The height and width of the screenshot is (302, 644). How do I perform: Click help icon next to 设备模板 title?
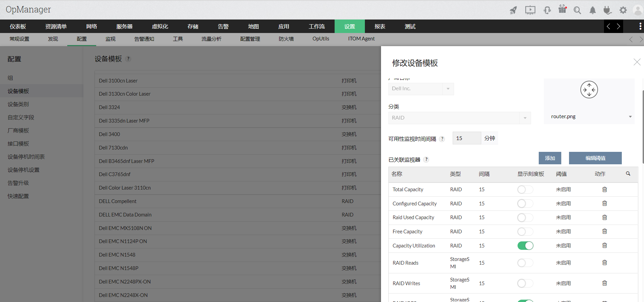point(128,59)
